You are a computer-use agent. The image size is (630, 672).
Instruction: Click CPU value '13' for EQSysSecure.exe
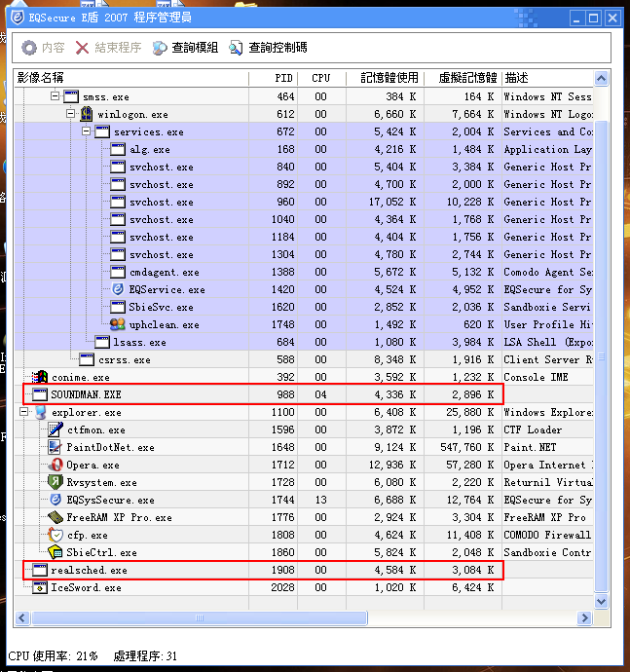pos(321,500)
